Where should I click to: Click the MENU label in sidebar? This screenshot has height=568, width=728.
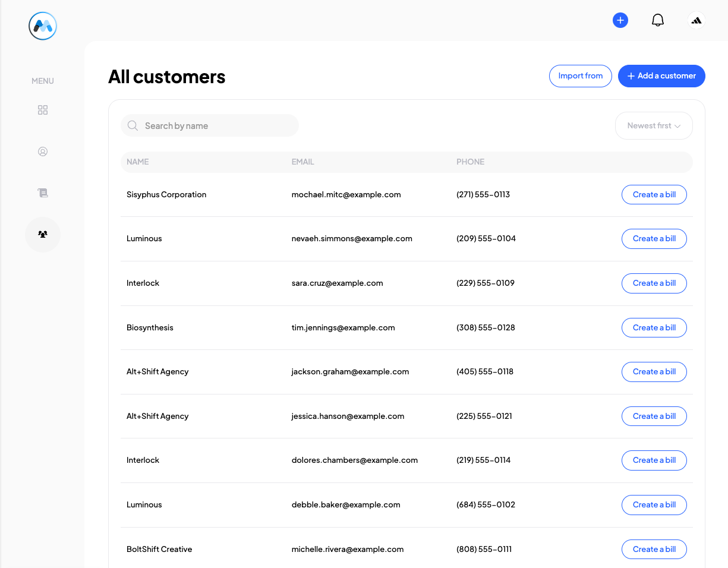coord(43,81)
